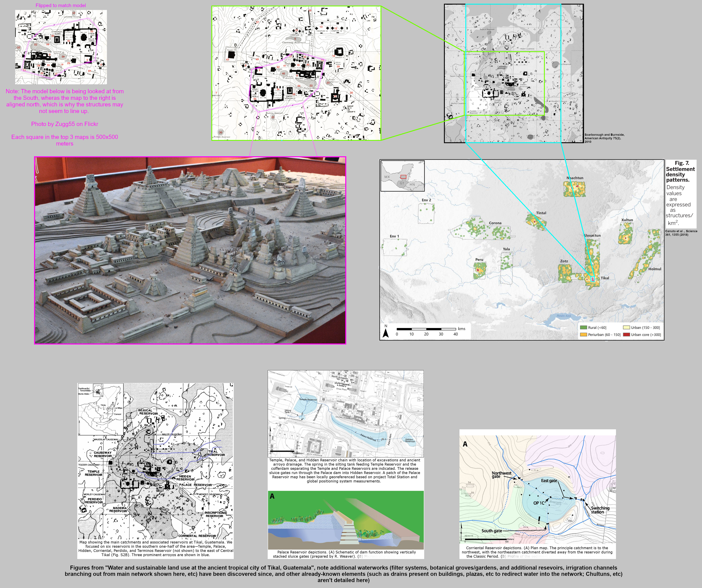Open the catchments and reservoirs map of Tikal
This screenshot has height=588, width=702.
156,461
